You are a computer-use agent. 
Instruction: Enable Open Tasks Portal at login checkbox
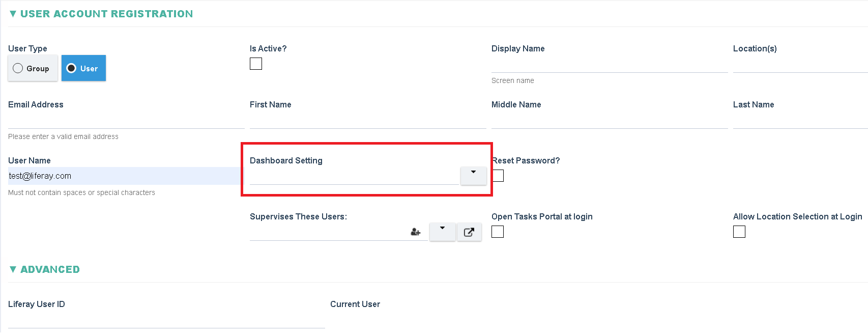point(498,232)
